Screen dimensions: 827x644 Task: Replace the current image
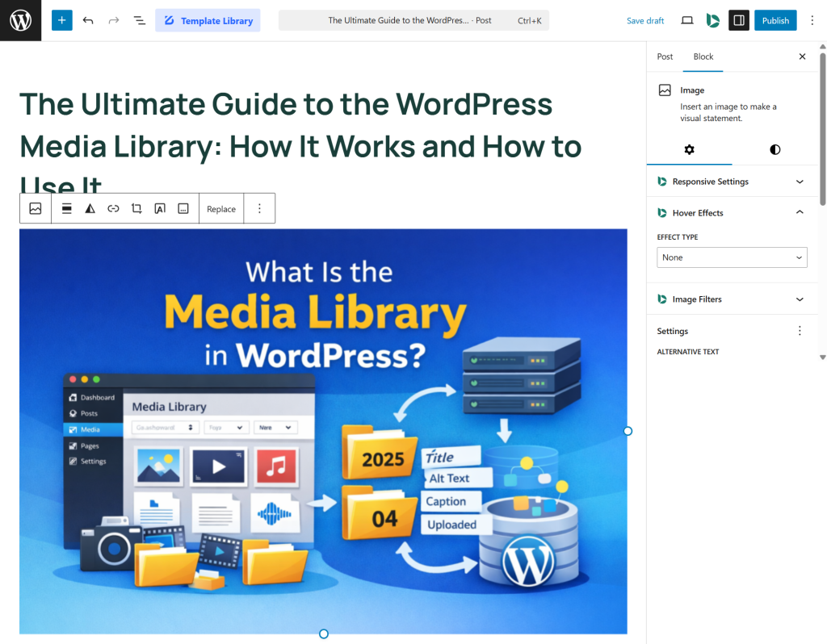coord(220,208)
